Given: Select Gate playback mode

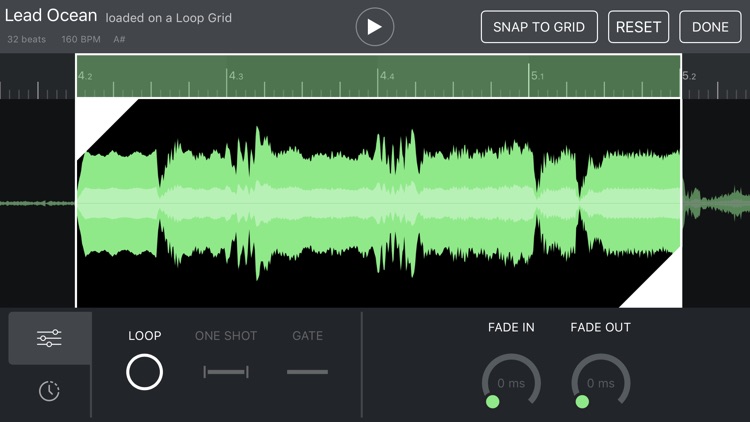Looking at the screenshot, I should 307,372.
